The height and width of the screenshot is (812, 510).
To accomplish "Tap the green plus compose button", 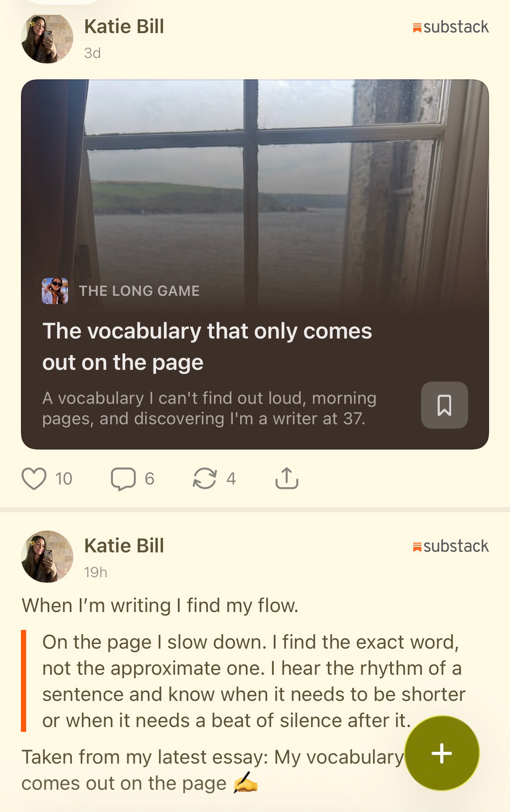I will 442,753.
